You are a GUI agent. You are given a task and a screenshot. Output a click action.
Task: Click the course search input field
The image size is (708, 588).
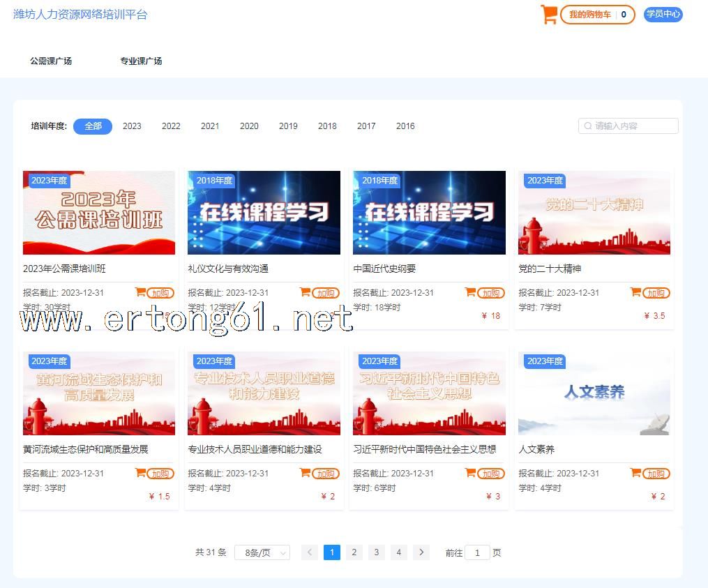pos(631,126)
